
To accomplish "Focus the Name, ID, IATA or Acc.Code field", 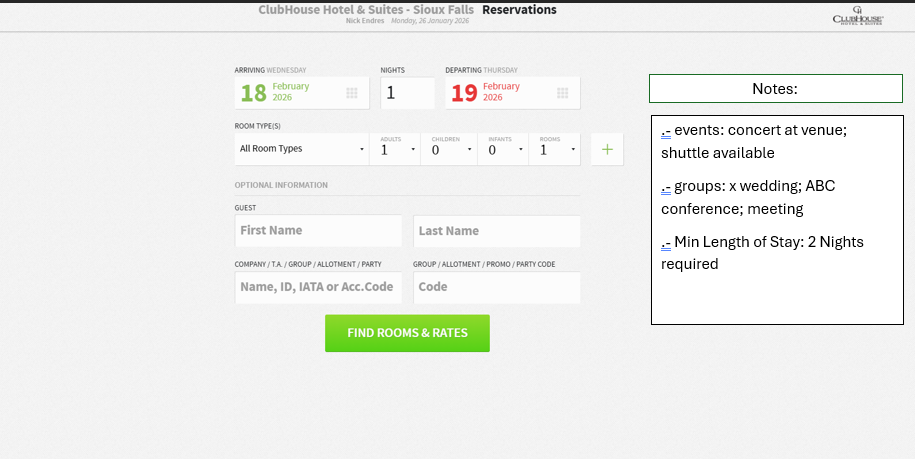I will [318, 287].
